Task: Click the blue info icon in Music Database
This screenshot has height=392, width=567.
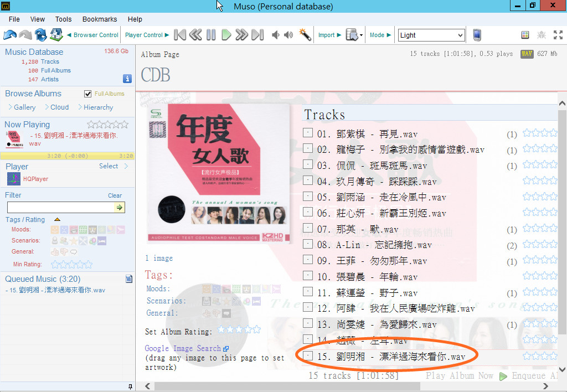Action: click(127, 79)
